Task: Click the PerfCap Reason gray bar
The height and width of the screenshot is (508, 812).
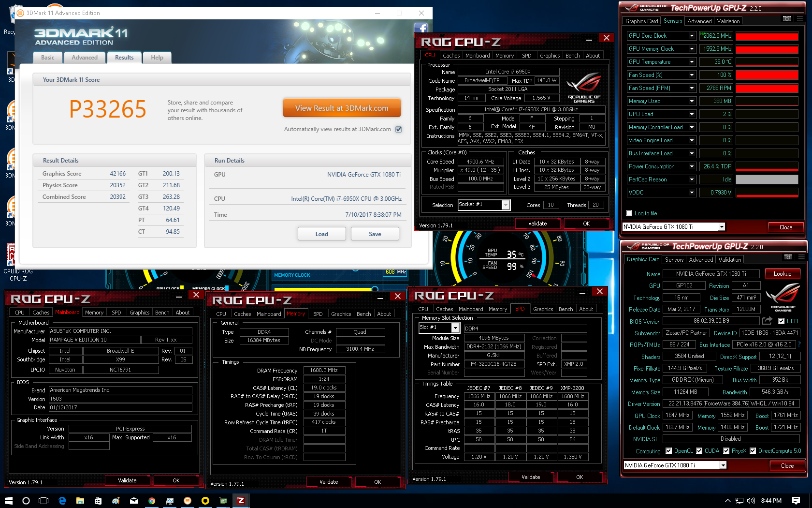Action: click(x=767, y=179)
